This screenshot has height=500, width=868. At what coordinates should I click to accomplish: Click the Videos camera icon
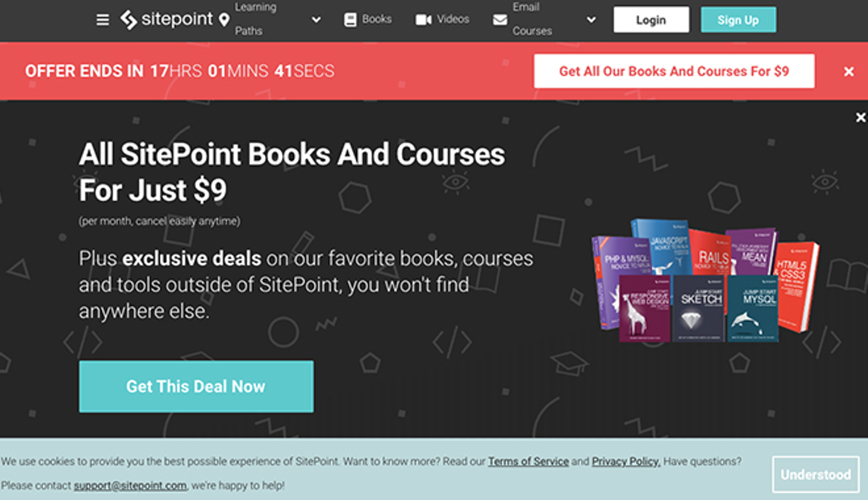(424, 20)
